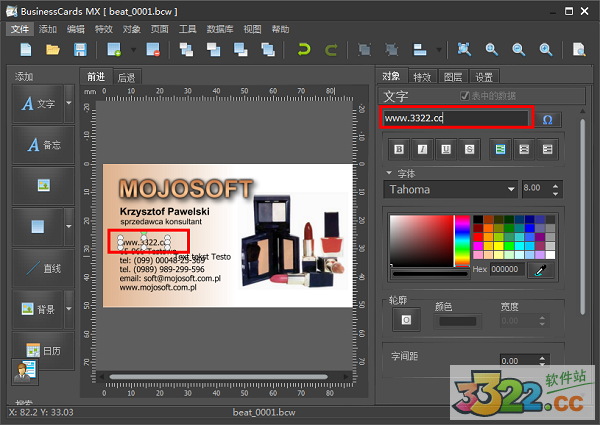Add a text object with 文字 tool
Viewport: 600px width, 425px height.
coord(38,104)
